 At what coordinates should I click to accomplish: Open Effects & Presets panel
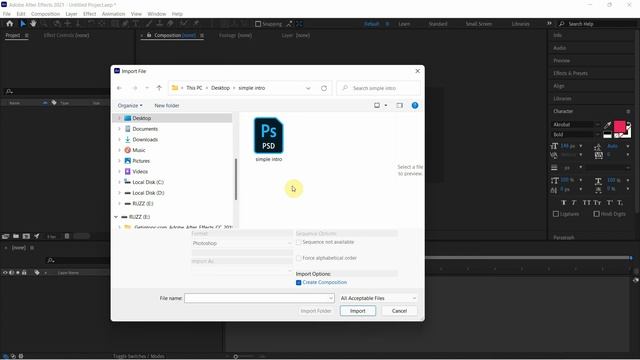(570, 73)
